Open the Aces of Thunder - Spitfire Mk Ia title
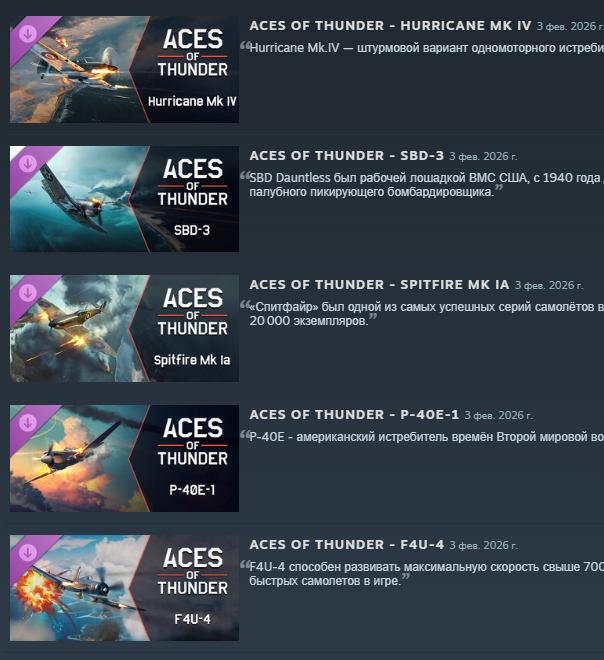Image resolution: width=604 pixels, height=660 pixels. [x=379, y=285]
